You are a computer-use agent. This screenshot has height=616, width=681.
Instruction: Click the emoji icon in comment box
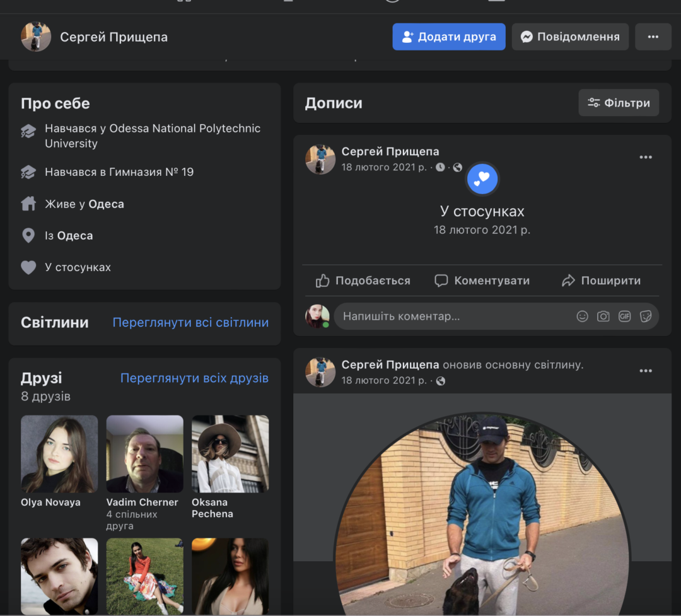click(582, 317)
